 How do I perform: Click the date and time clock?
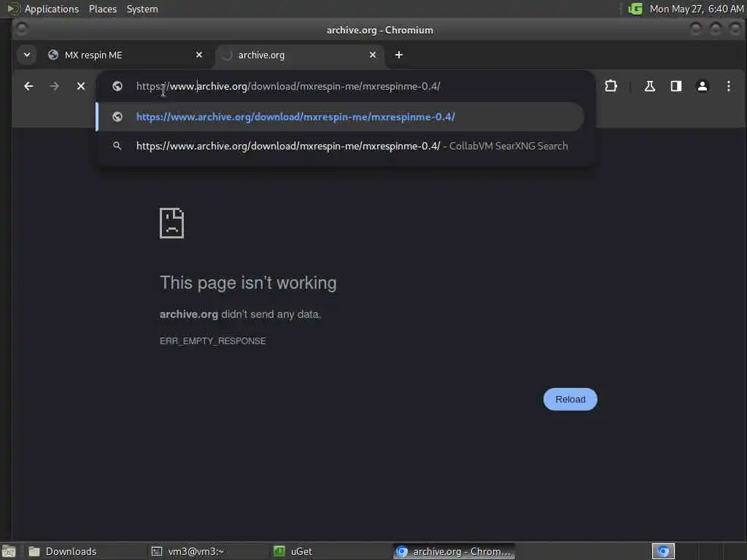pos(697,9)
